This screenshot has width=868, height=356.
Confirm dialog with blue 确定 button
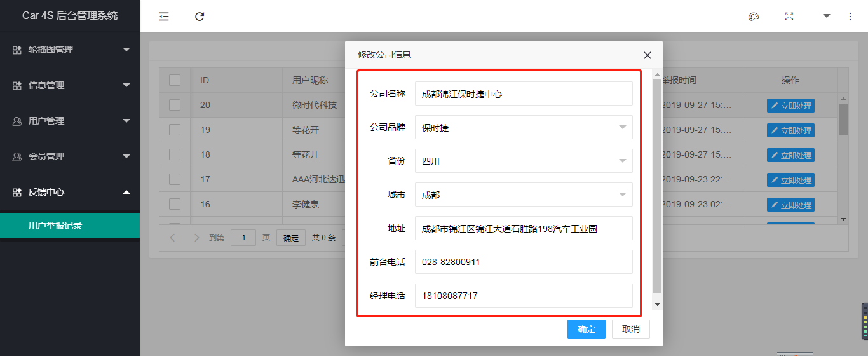pyautogui.click(x=587, y=329)
